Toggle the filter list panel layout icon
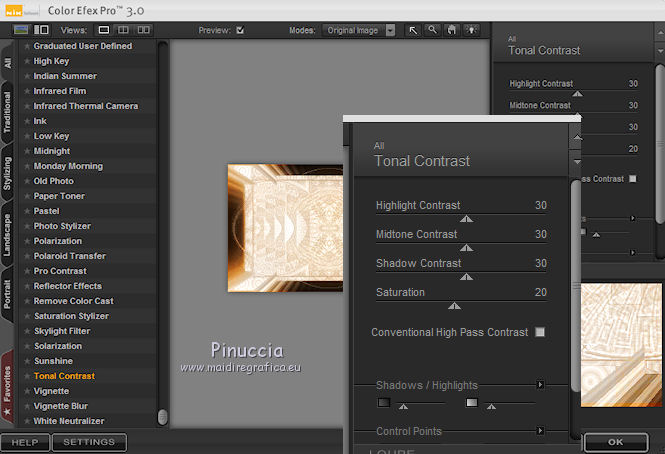Viewport: 665px width, 454px height. pyautogui.click(x=41, y=30)
